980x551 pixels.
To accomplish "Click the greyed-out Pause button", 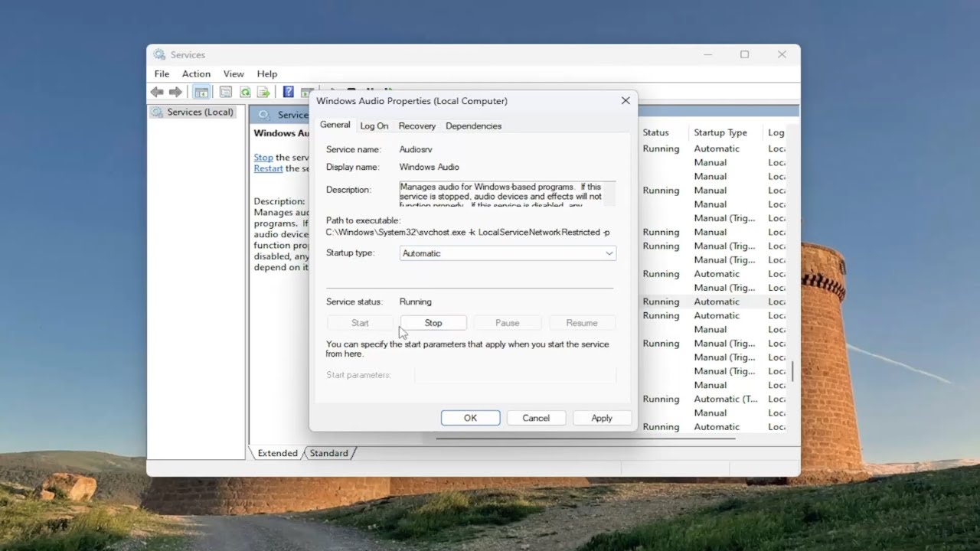I will (507, 323).
